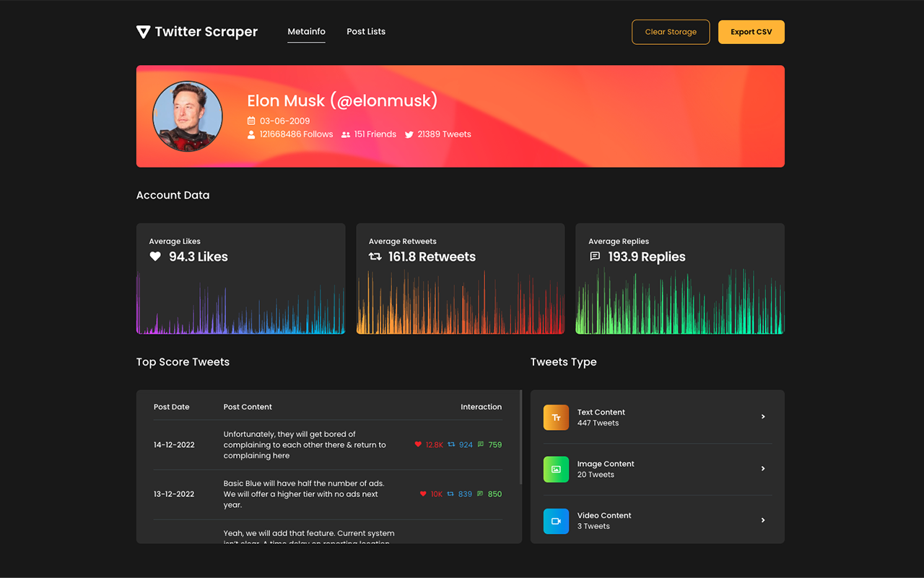Click the calendar icon beside 03-06-2009
Image resolution: width=924 pixels, height=578 pixels.
(x=251, y=121)
